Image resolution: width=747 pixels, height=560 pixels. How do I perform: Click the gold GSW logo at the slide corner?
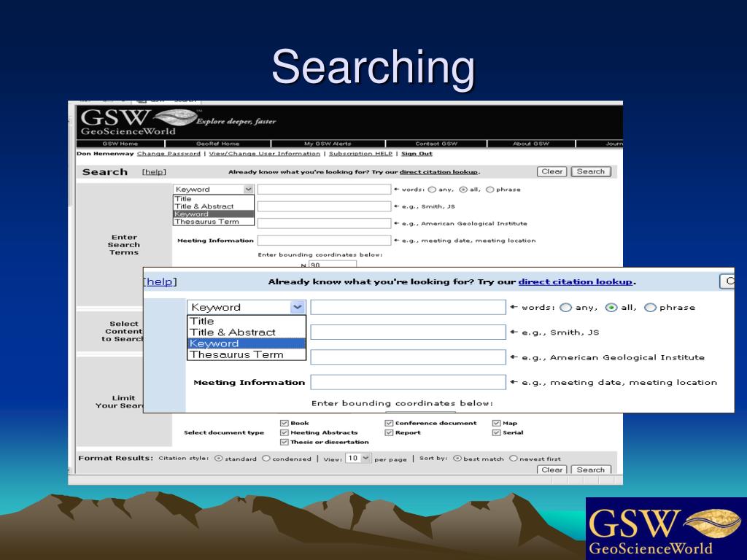pos(666,529)
